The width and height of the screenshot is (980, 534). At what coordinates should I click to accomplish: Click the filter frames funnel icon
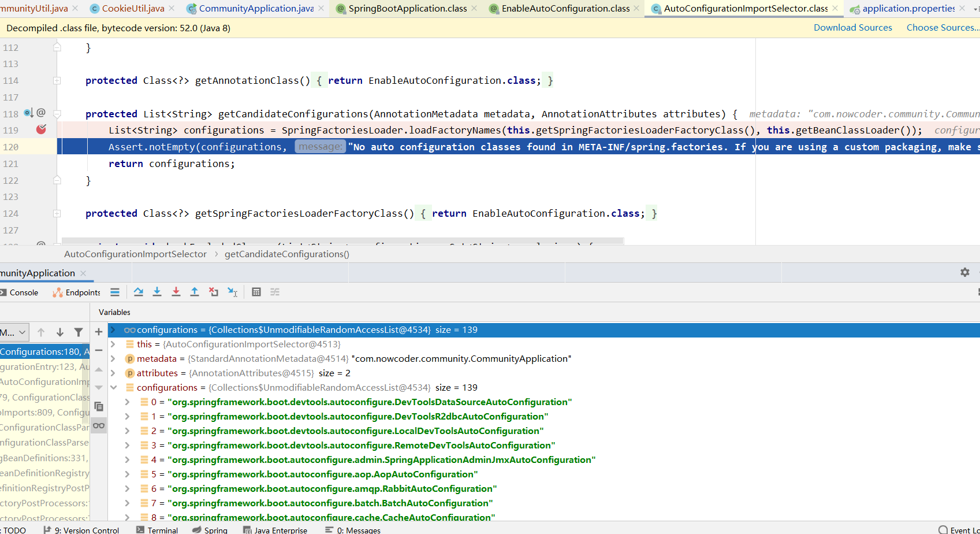79,332
